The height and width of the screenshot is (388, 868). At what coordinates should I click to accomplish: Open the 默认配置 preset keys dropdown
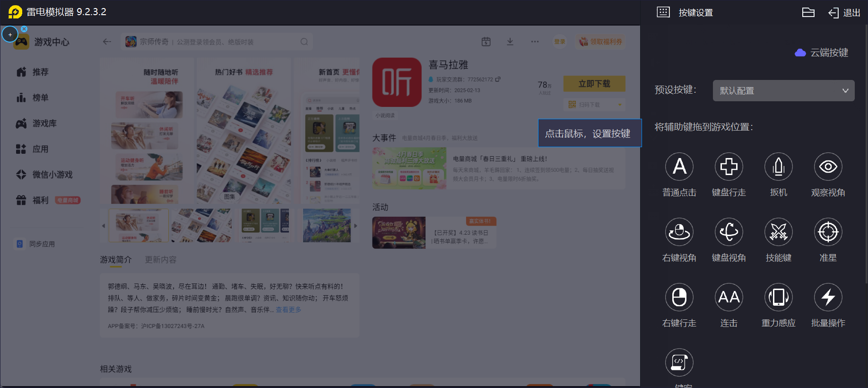coord(783,90)
